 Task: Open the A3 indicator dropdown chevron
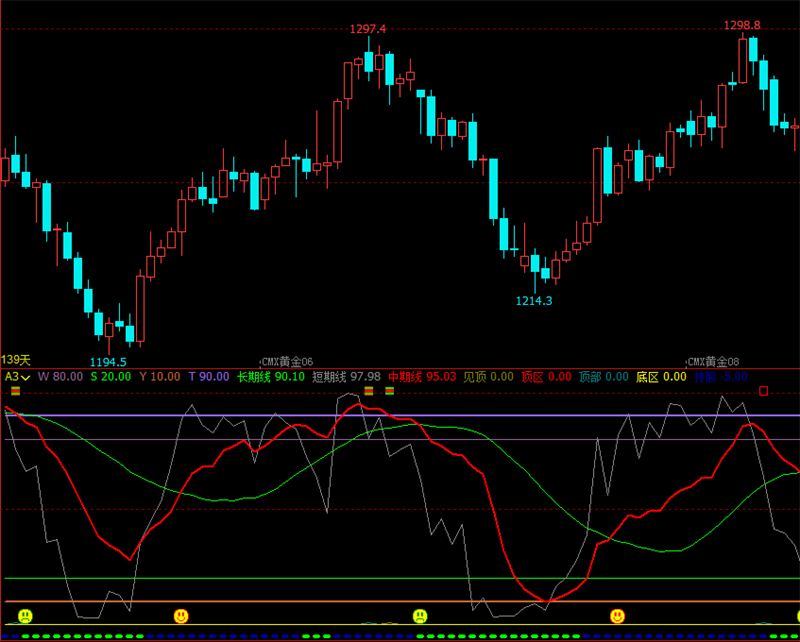coord(25,378)
